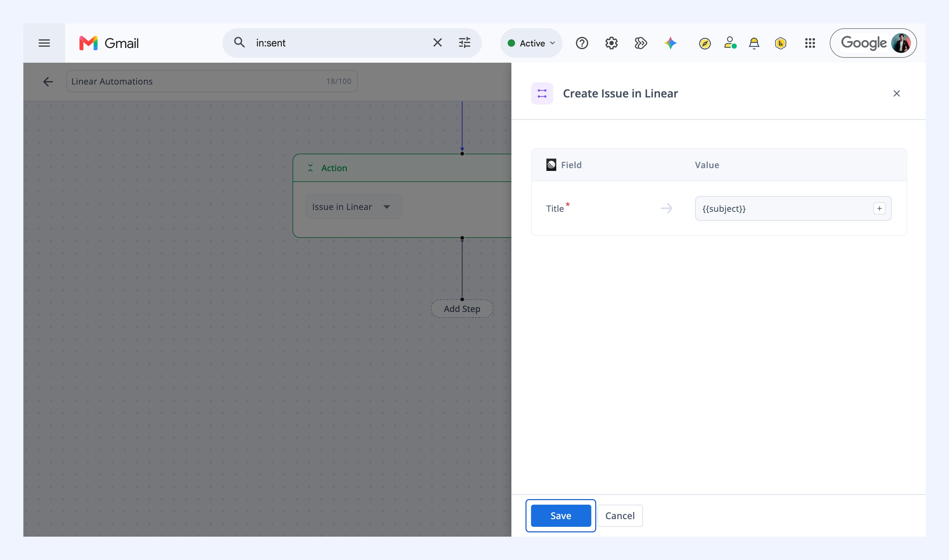This screenshot has height=560, width=949.
Task: Cancel the Create Issue panel
Action: 620,515
